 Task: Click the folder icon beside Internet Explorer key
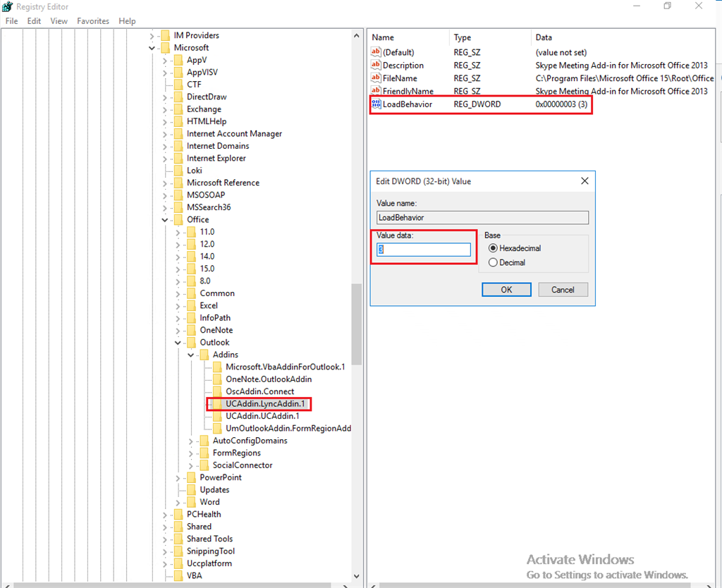click(x=178, y=159)
